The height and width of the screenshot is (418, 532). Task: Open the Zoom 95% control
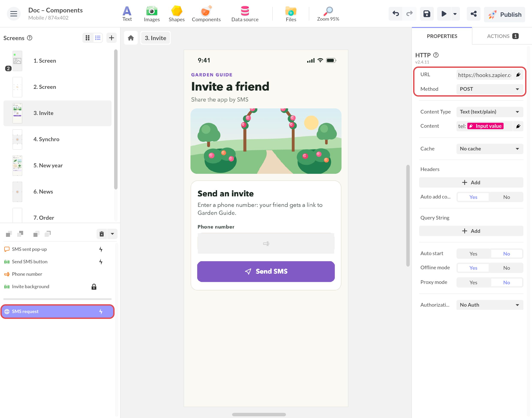[328, 14]
